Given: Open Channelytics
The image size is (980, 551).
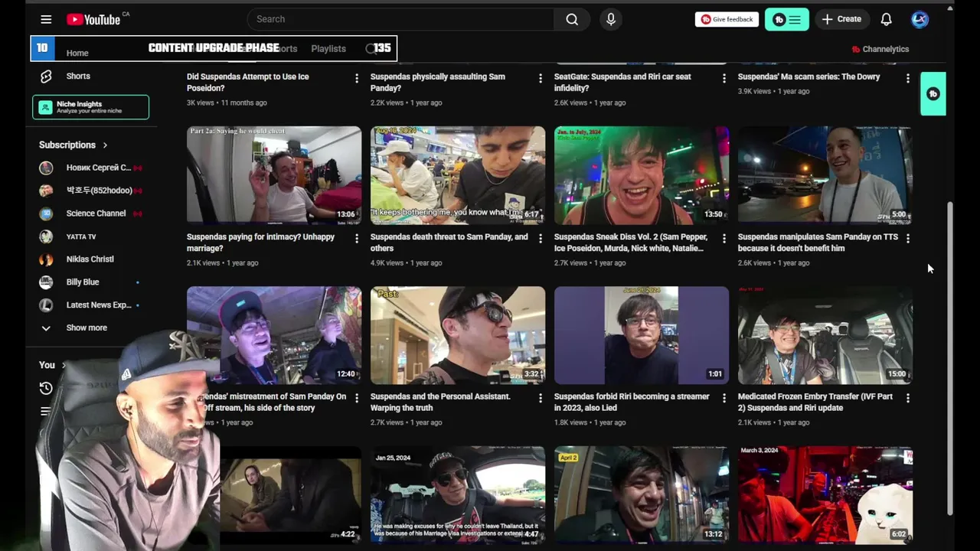Looking at the screenshot, I should 880,49.
